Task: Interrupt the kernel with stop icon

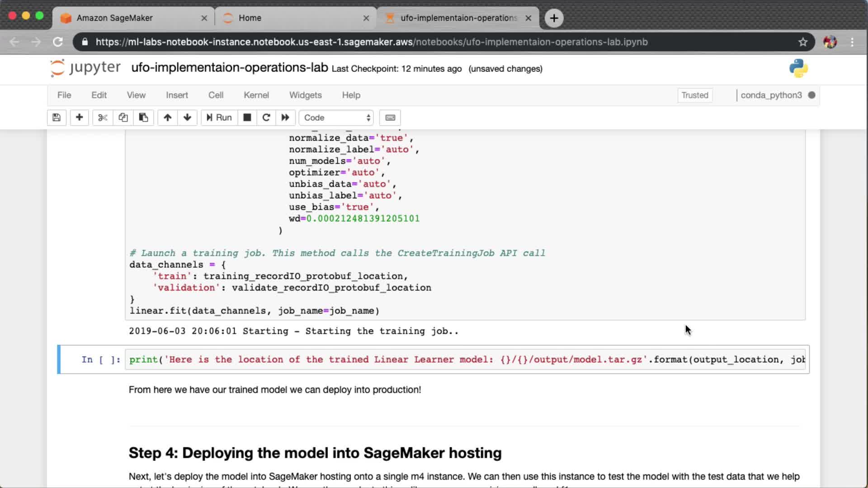Action: [247, 117]
